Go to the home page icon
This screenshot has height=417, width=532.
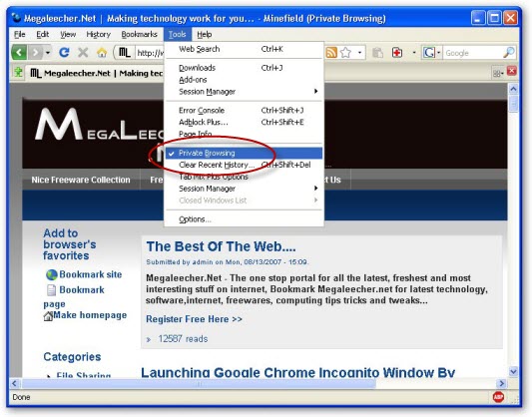102,53
